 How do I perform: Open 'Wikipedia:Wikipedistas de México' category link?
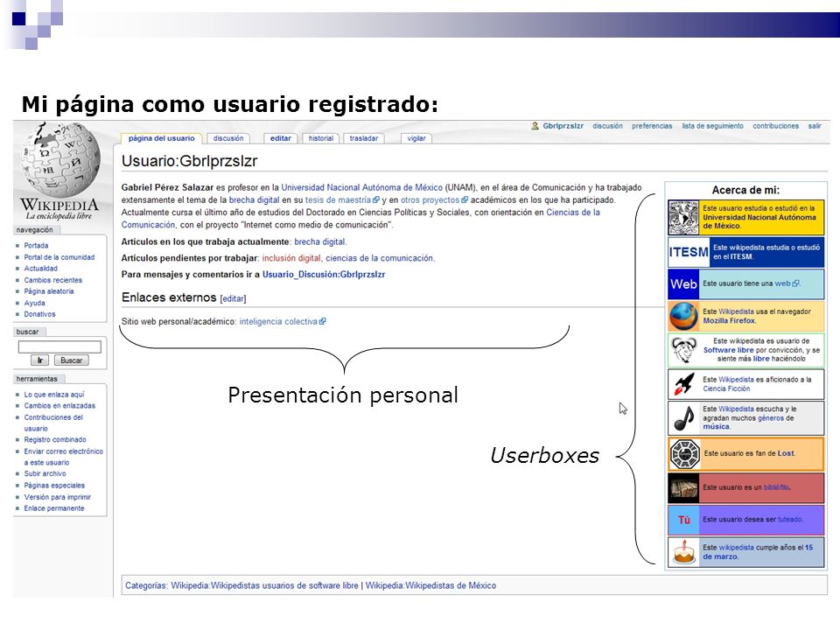(x=430, y=585)
